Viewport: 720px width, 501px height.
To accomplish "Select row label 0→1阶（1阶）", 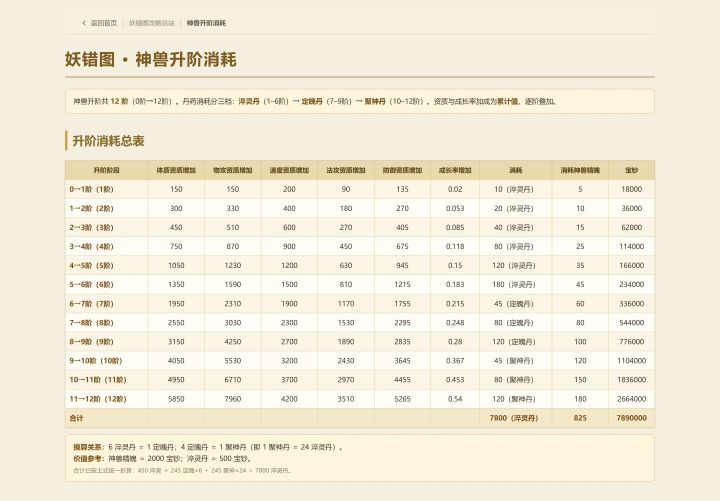I will pos(91,189).
